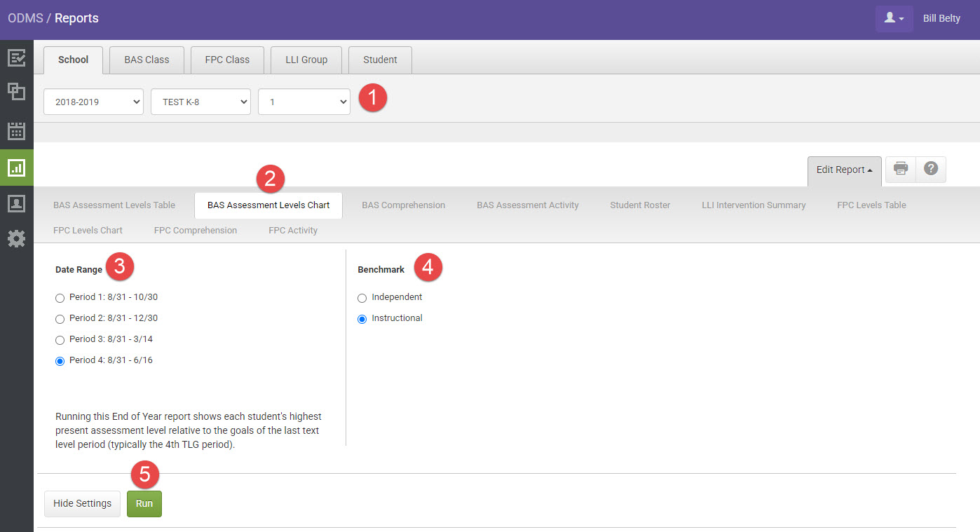Select Period 2: 8/31 - 12/30 date range
This screenshot has width=980, height=532.
tap(60, 318)
